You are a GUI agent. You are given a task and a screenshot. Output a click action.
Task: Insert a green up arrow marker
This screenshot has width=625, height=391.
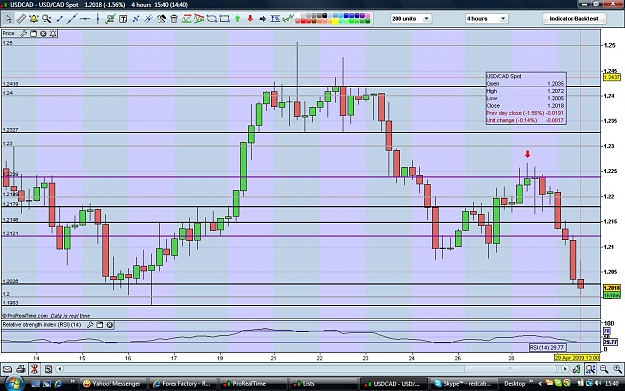tap(238, 19)
